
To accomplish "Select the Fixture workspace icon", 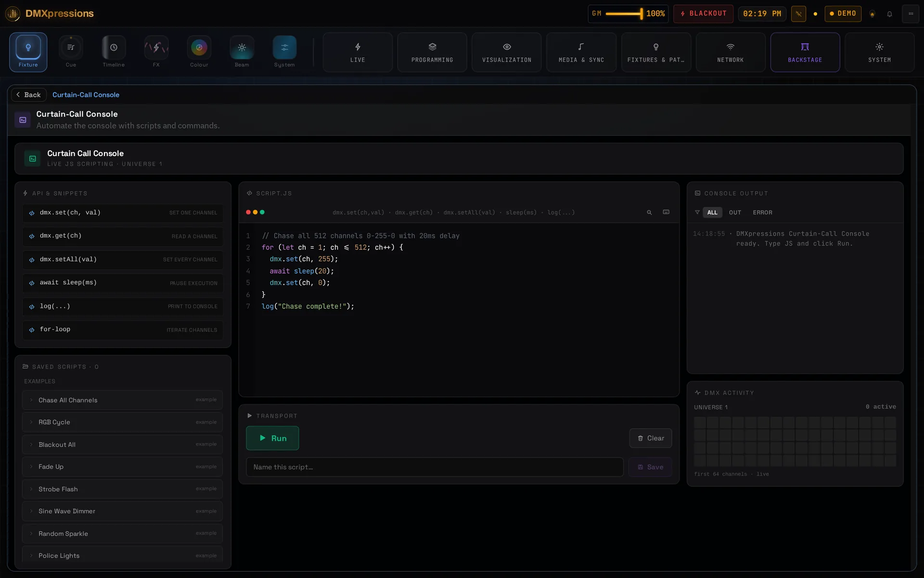I will [28, 52].
